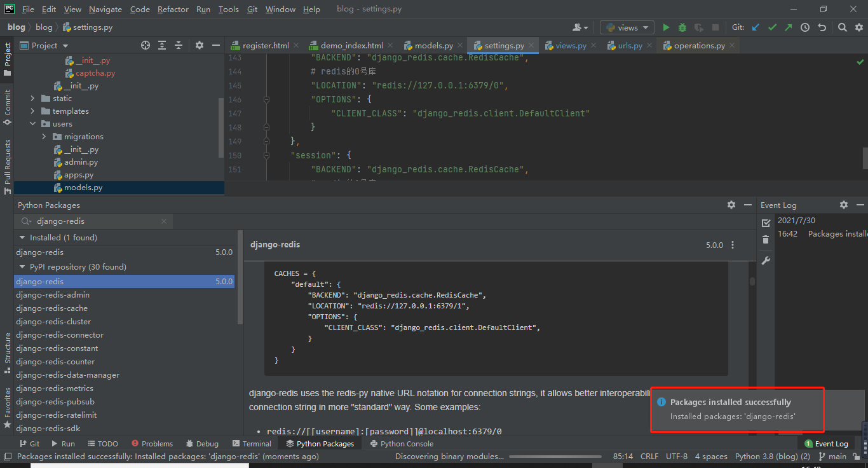Screen dimensions: 868x468
Task: Expand the static folder
Action: (x=33, y=99)
